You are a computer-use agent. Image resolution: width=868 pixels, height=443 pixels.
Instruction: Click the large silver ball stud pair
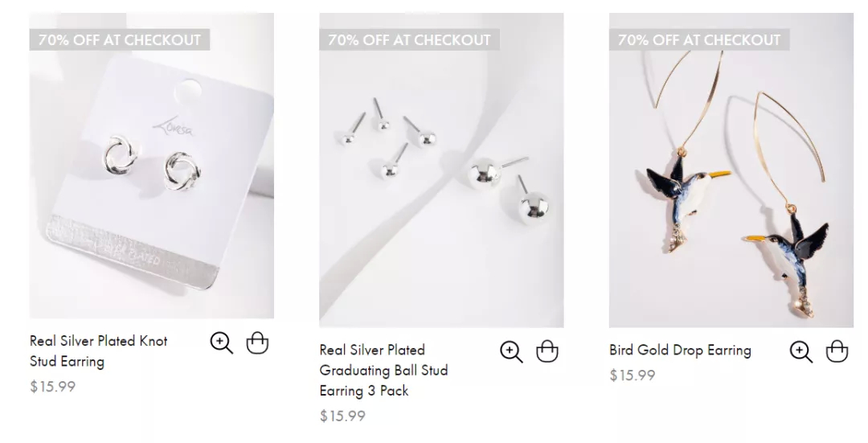[508, 188]
